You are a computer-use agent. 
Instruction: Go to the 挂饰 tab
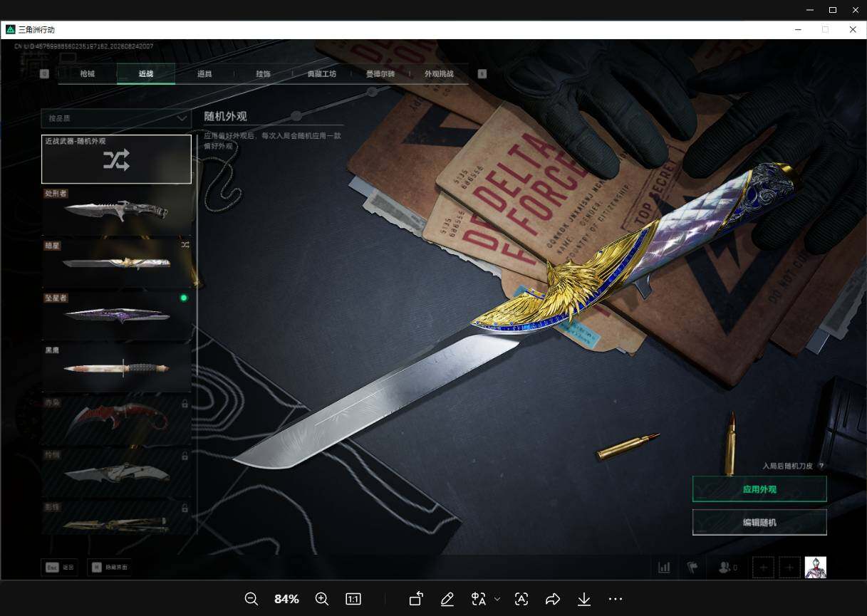[x=263, y=74]
